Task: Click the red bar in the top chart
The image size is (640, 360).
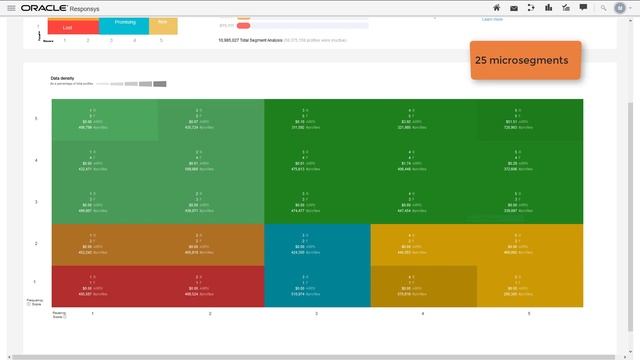Action: click(x=244, y=26)
